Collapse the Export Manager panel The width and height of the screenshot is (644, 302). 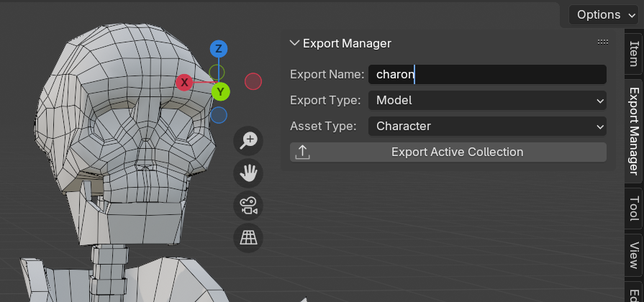pyautogui.click(x=294, y=43)
